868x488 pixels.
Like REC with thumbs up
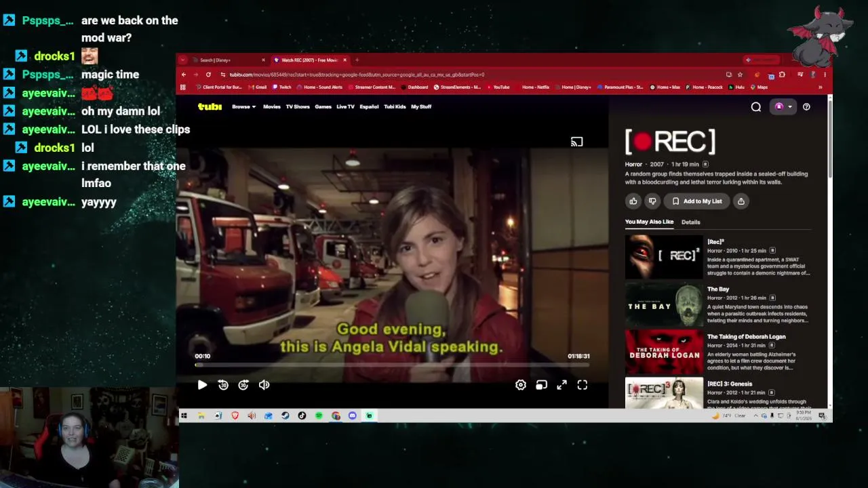coord(633,201)
